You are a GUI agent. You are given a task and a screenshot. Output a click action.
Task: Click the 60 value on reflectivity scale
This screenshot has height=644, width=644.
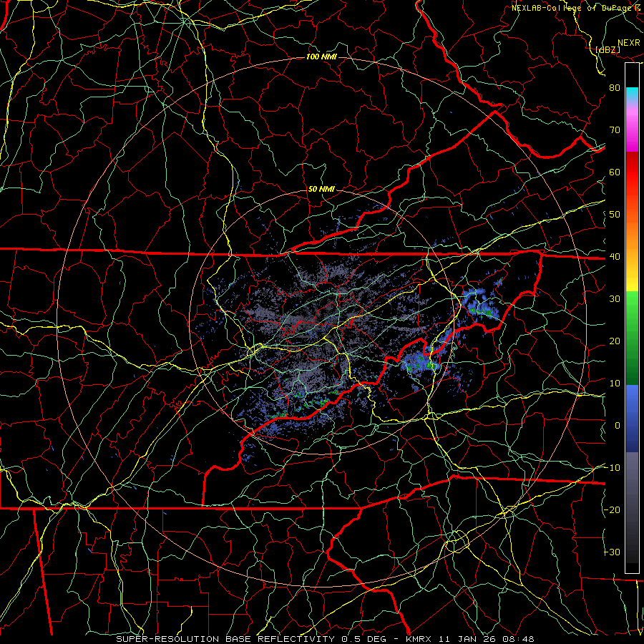615,172
